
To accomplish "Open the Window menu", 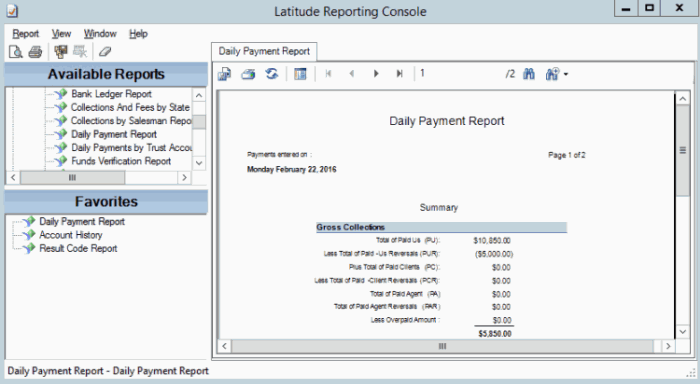I will coord(100,33).
